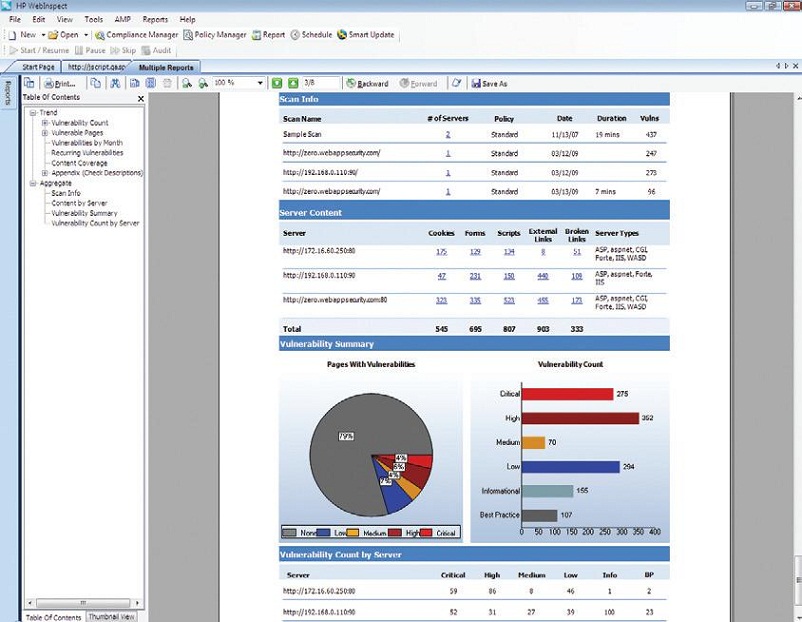This screenshot has height=622, width=802.
Task: Click the Table Of Contents horizontal scrollbar
Action: pos(83,603)
